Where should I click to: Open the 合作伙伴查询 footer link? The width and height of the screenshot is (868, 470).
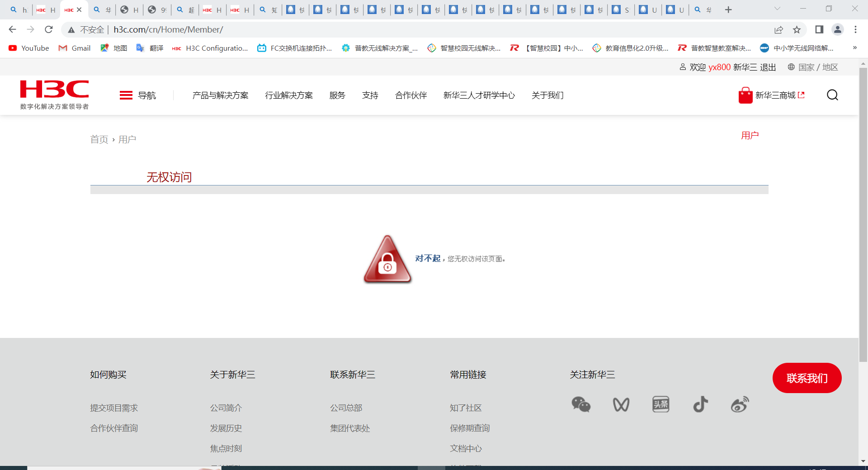point(114,428)
